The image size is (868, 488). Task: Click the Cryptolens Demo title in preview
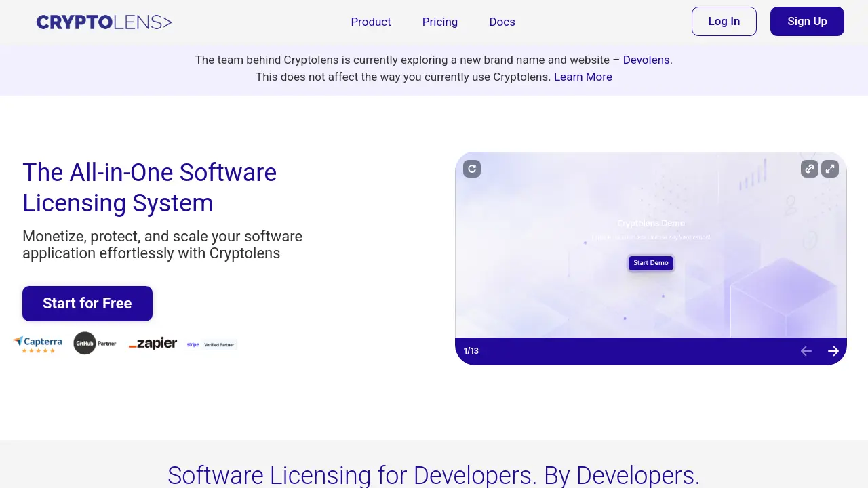(651, 223)
